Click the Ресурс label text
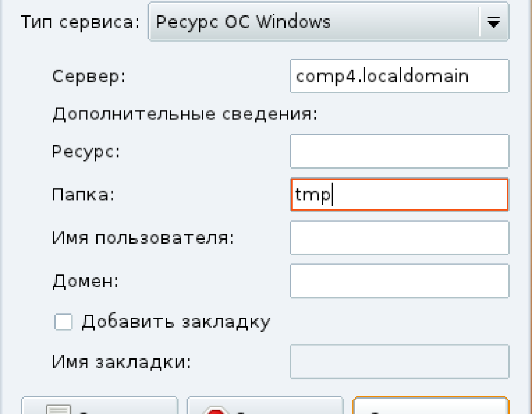The image size is (532, 414). coord(86,151)
